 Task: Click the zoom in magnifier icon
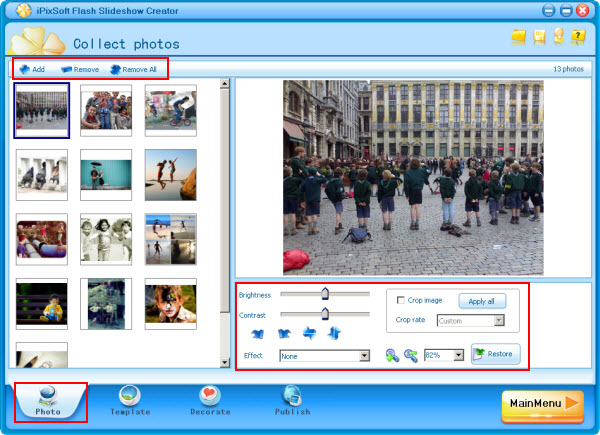tap(391, 355)
